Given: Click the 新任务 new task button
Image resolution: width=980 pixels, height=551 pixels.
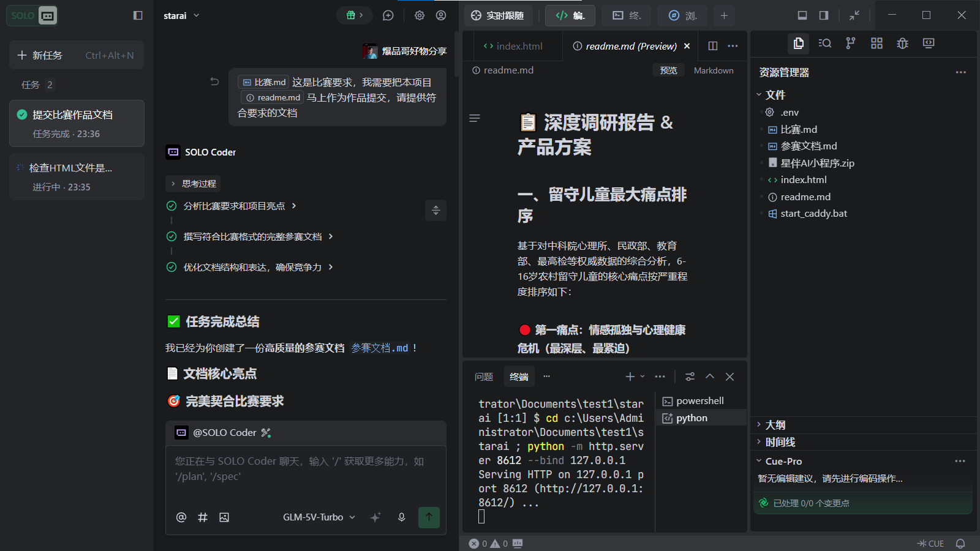Looking at the screenshot, I should click(x=77, y=55).
